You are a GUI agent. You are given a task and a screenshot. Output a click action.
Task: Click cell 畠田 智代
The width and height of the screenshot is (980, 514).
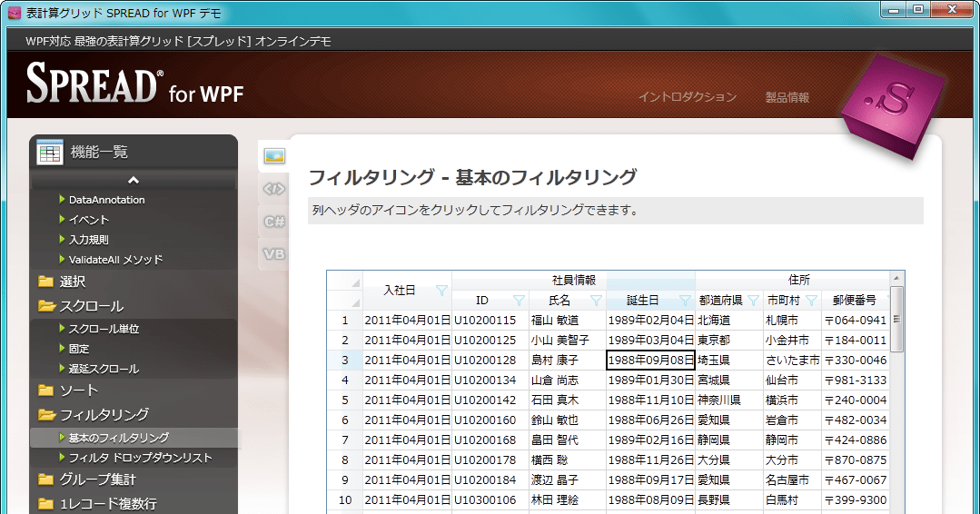click(x=568, y=440)
